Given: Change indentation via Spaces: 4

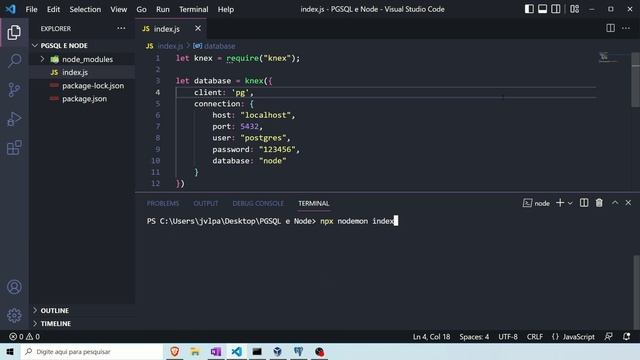Looking at the screenshot, I should pyautogui.click(x=474, y=337).
